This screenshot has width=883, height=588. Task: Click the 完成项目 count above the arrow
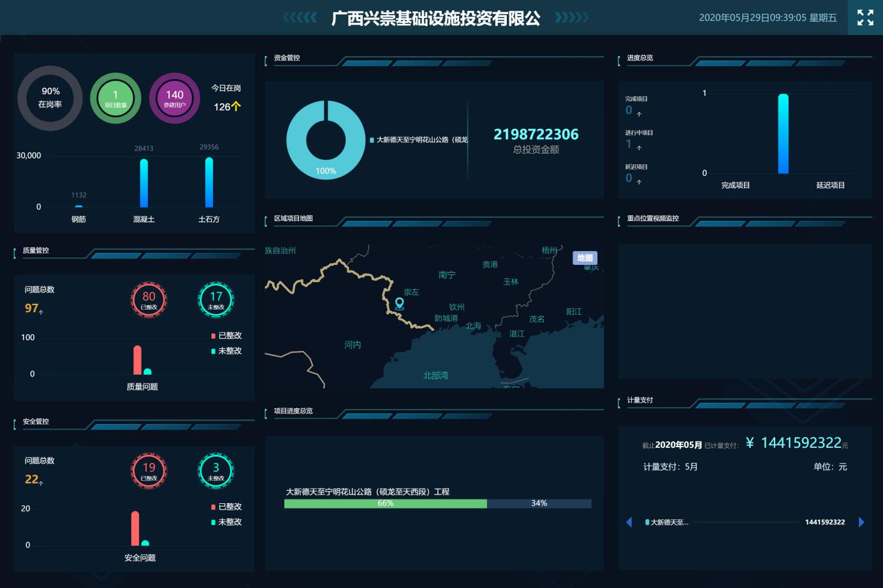coord(629,110)
